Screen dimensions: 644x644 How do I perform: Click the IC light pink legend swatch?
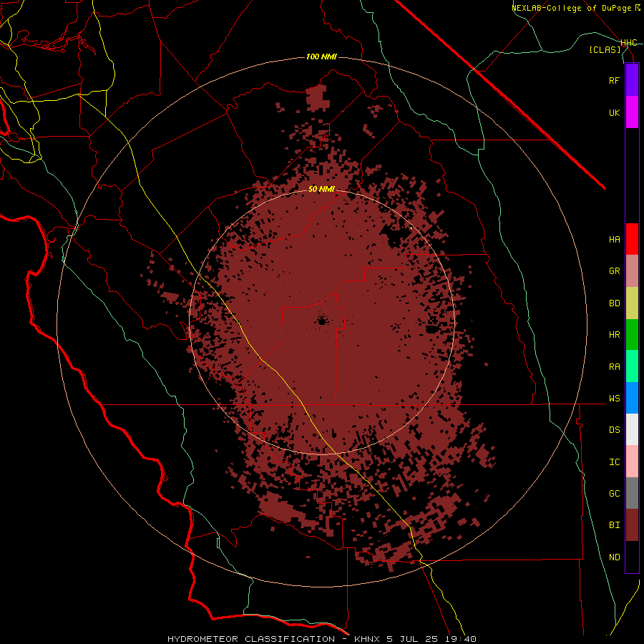tap(632, 462)
